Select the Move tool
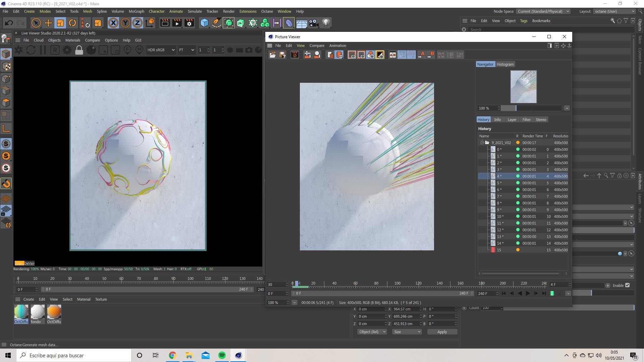This screenshot has height=362, width=644. tap(48, 23)
